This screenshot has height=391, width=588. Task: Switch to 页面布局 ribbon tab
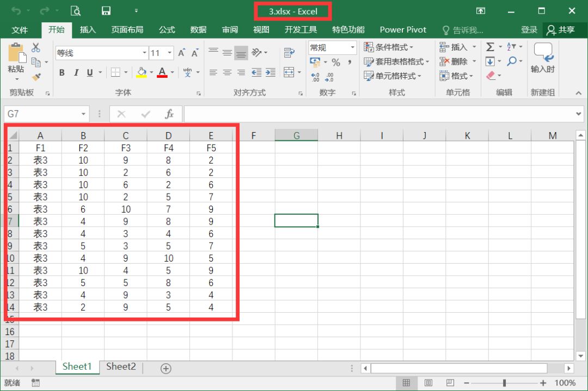pyautogui.click(x=127, y=30)
